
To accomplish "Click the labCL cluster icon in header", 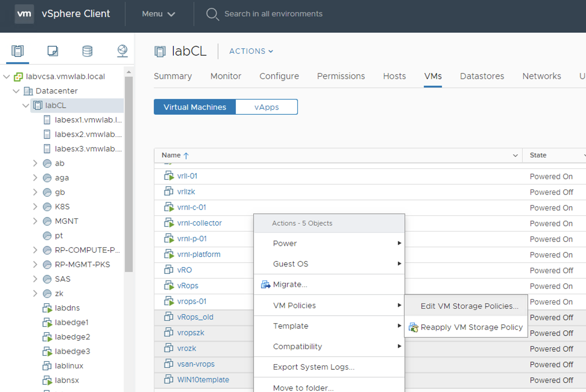I will point(160,51).
